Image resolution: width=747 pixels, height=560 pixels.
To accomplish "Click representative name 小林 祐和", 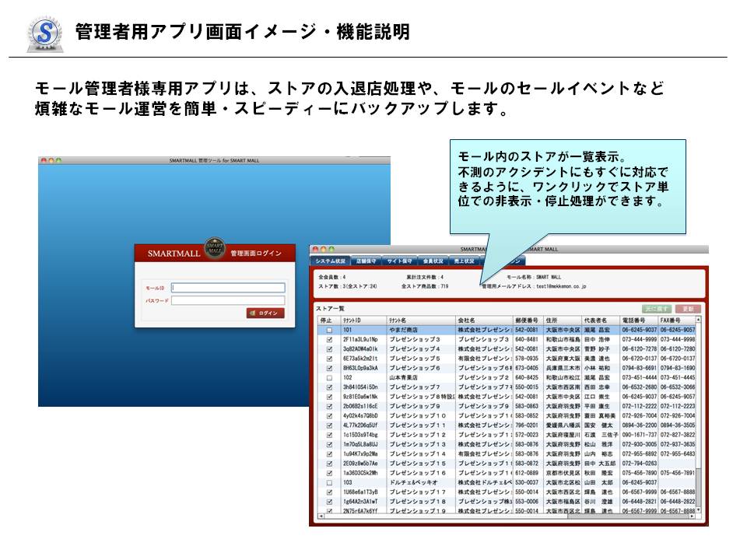I will point(597,368).
